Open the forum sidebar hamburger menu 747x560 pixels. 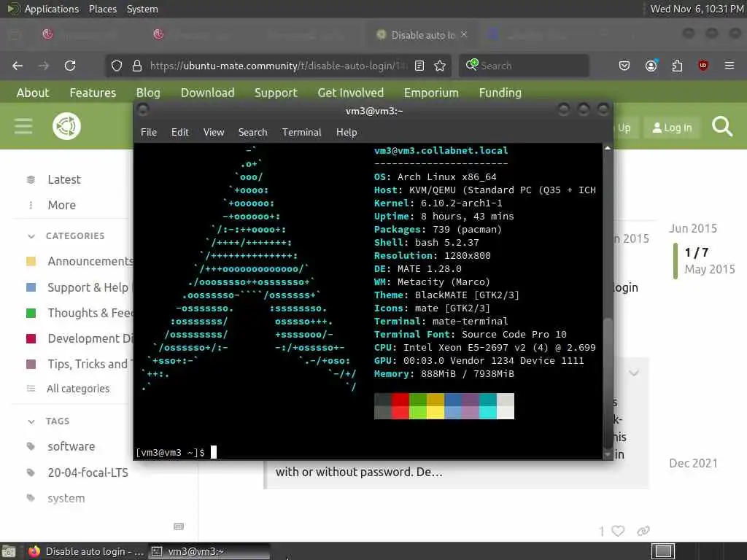(23, 126)
